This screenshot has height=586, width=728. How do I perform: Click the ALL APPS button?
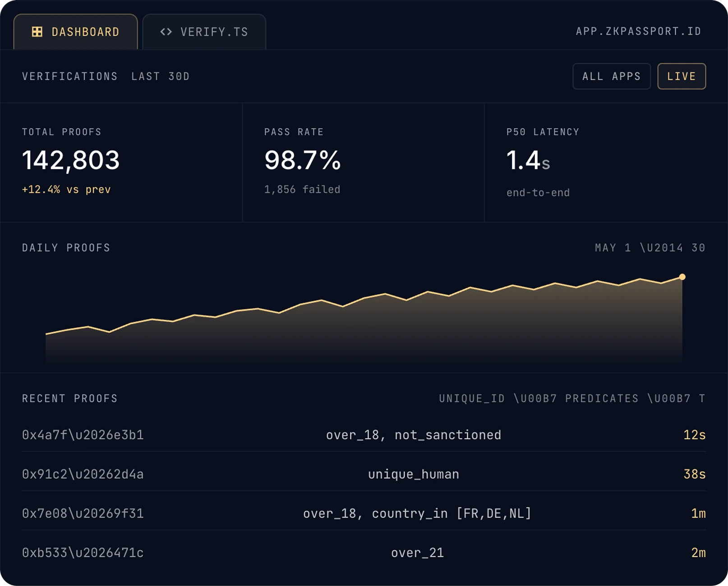[x=611, y=76]
